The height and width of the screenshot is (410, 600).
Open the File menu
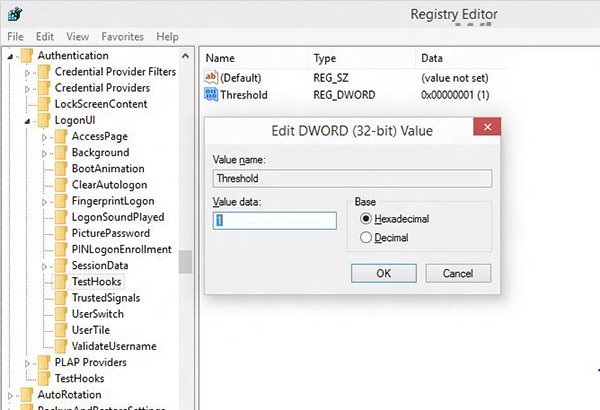tap(15, 37)
